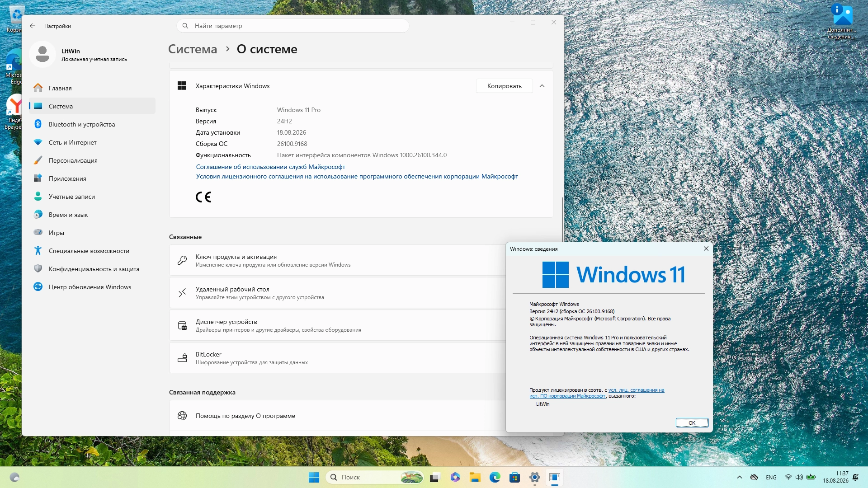Click the CE certification mark

click(x=203, y=197)
